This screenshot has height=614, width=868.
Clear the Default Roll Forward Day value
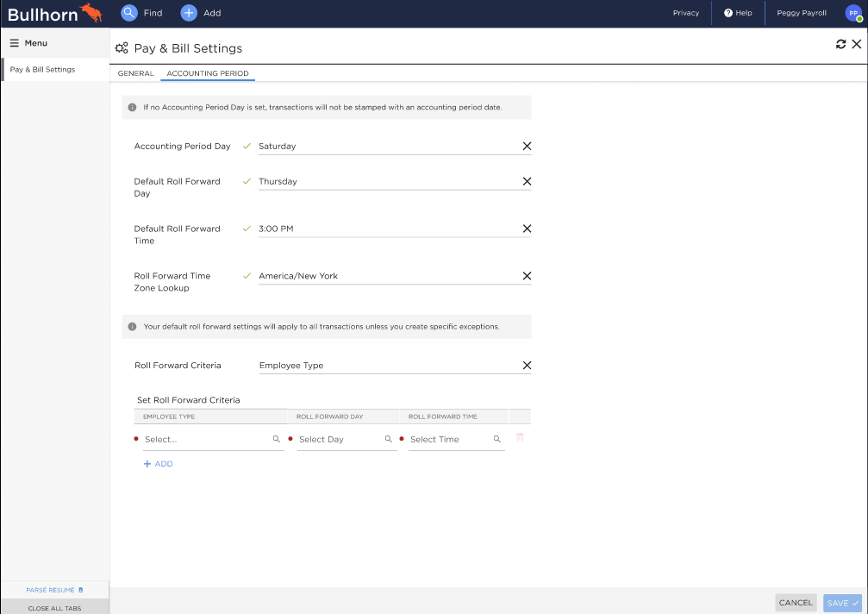click(527, 182)
